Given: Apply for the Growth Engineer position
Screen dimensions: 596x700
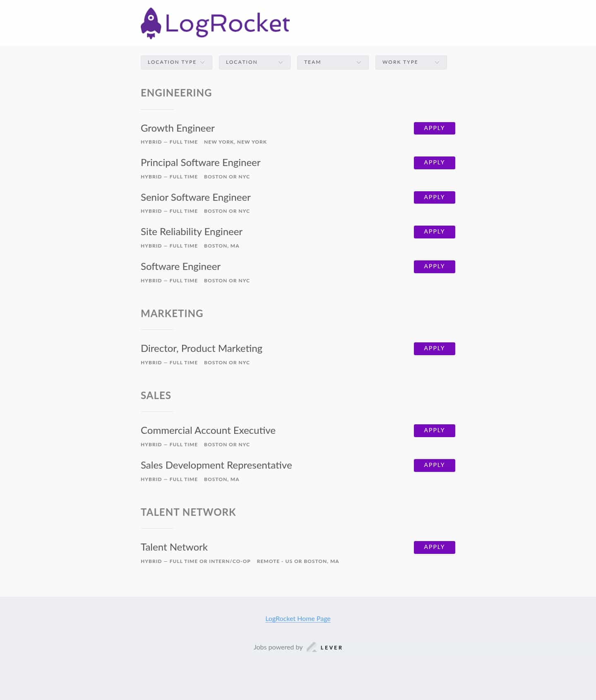Looking at the screenshot, I should [434, 128].
